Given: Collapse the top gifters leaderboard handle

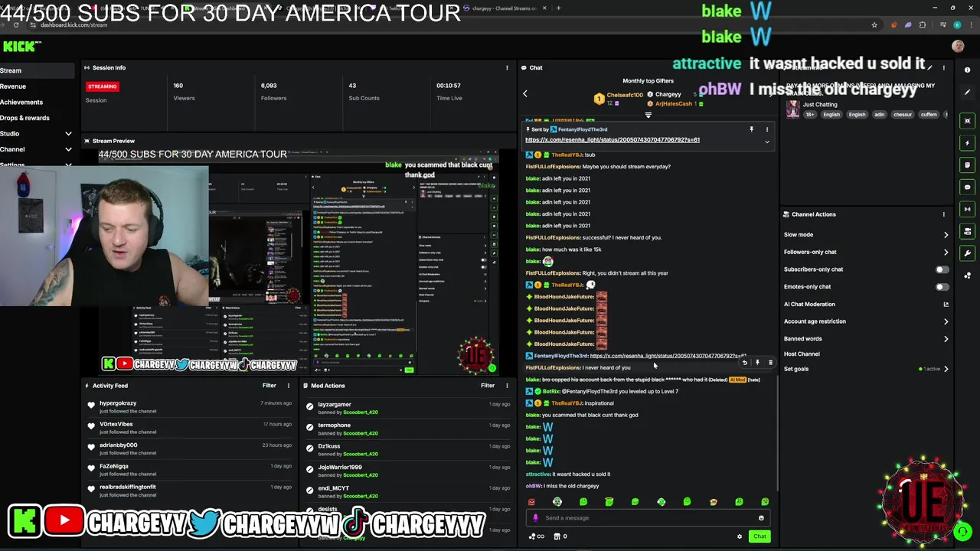Looking at the screenshot, I should pyautogui.click(x=648, y=115).
